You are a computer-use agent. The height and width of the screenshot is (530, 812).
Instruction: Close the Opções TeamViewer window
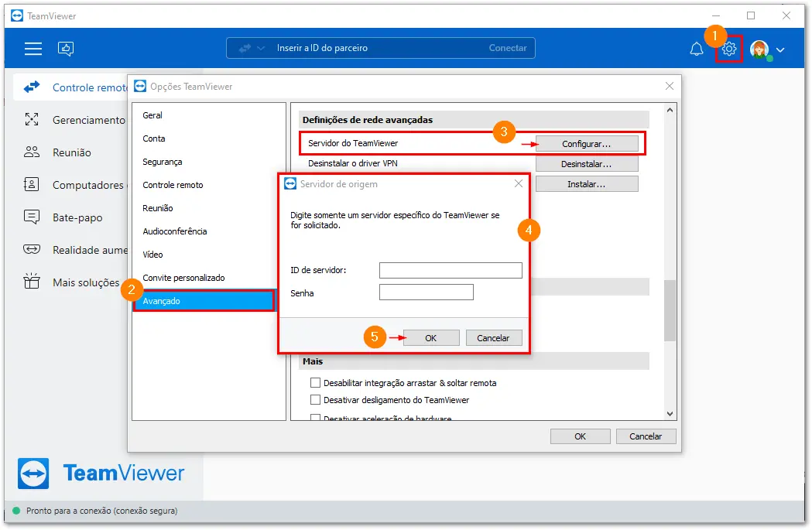[670, 86]
